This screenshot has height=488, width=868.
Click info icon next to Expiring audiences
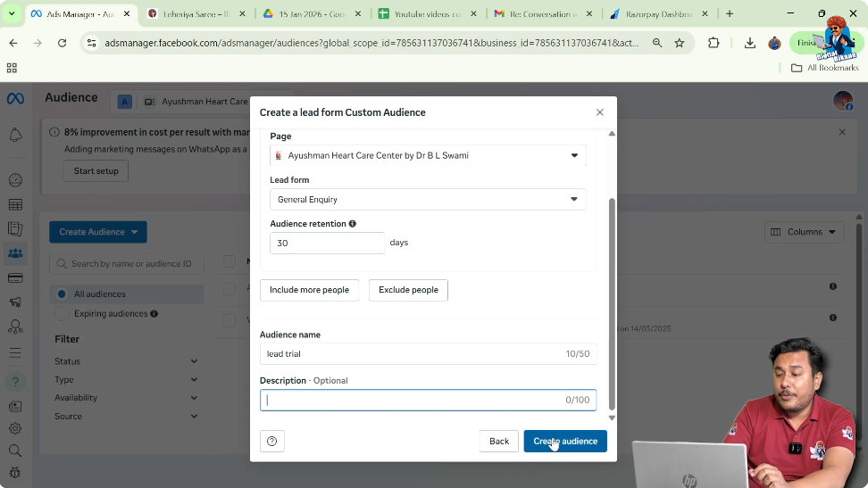(154, 314)
